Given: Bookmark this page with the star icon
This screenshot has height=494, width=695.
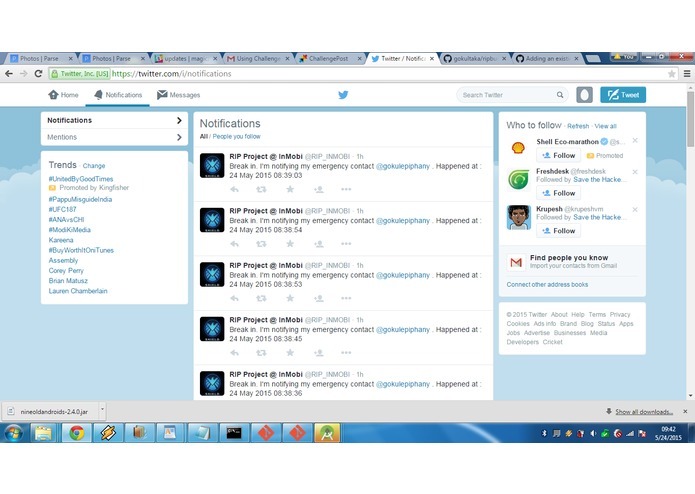Looking at the screenshot, I should click(x=672, y=74).
